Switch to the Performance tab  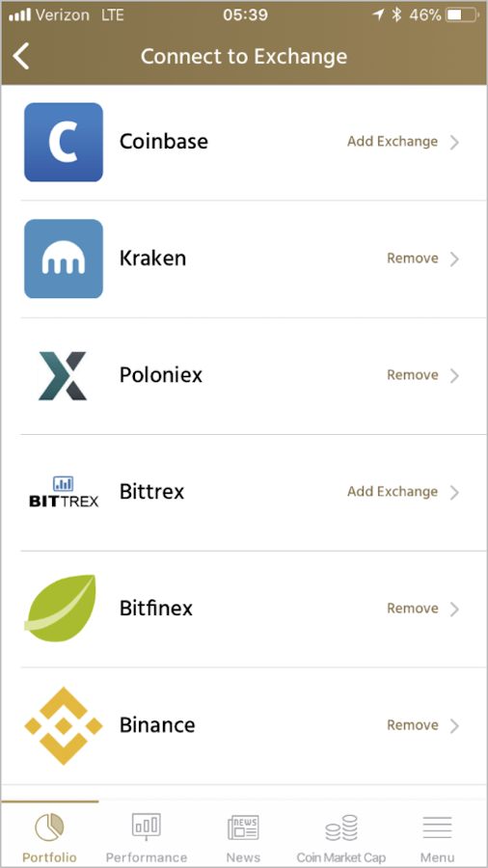147,835
